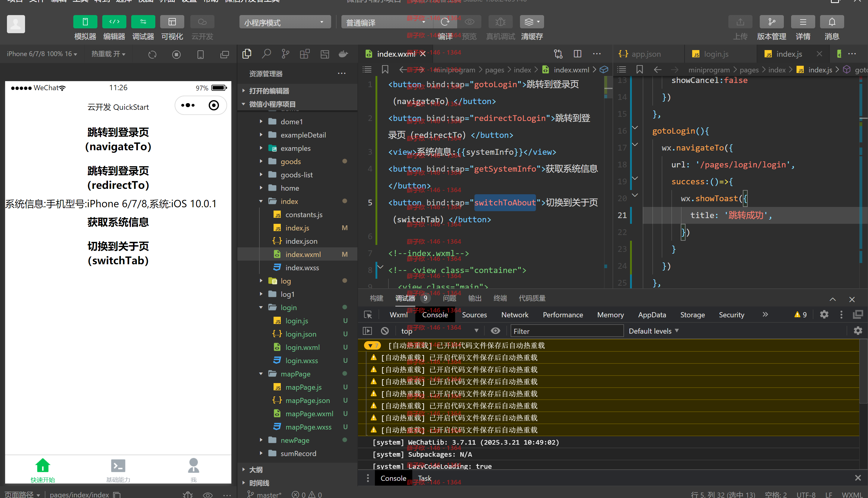The height and width of the screenshot is (498, 868).
Task: Toggle the debugger (调试器) panel button
Action: 143,22
